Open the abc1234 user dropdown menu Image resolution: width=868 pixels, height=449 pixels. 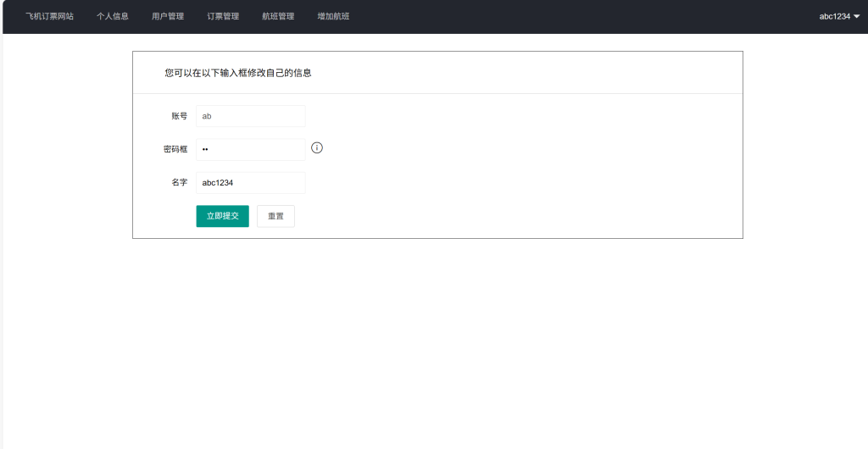click(839, 17)
